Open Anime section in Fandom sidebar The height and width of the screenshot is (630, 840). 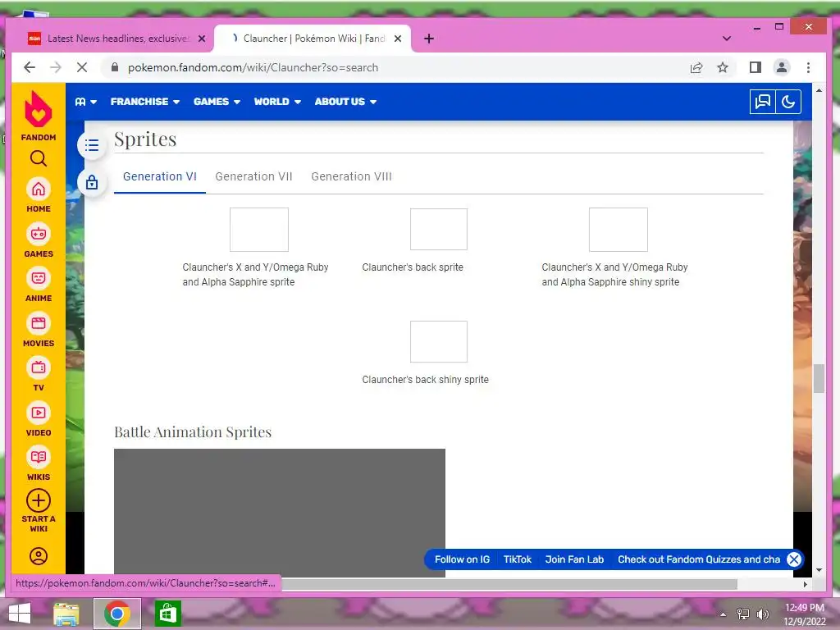click(38, 285)
